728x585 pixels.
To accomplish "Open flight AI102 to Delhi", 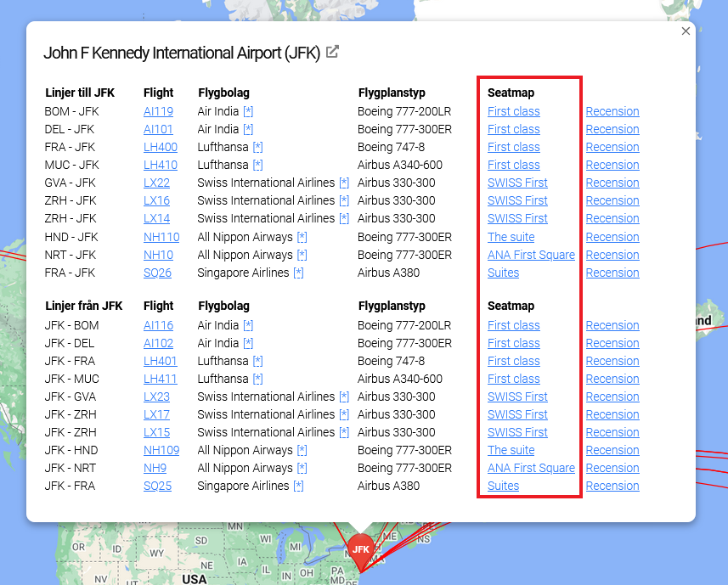I will click(158, 343).
